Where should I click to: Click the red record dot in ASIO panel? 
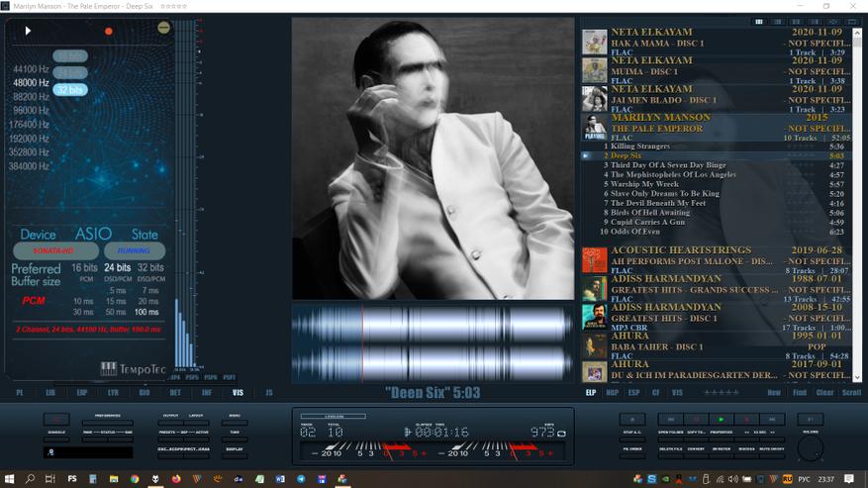tap(109, 31)
